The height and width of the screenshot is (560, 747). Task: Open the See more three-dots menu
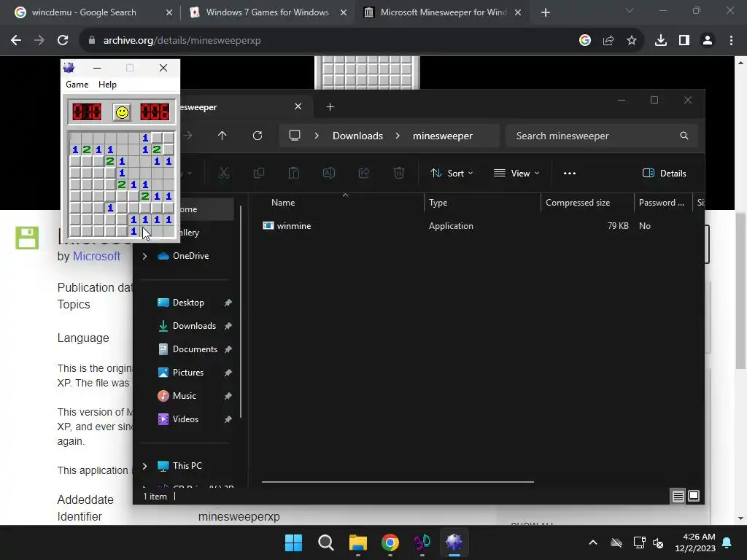569,174
